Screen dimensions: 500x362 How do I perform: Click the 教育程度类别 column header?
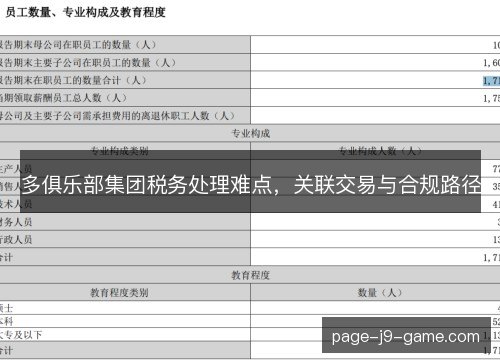119,293
